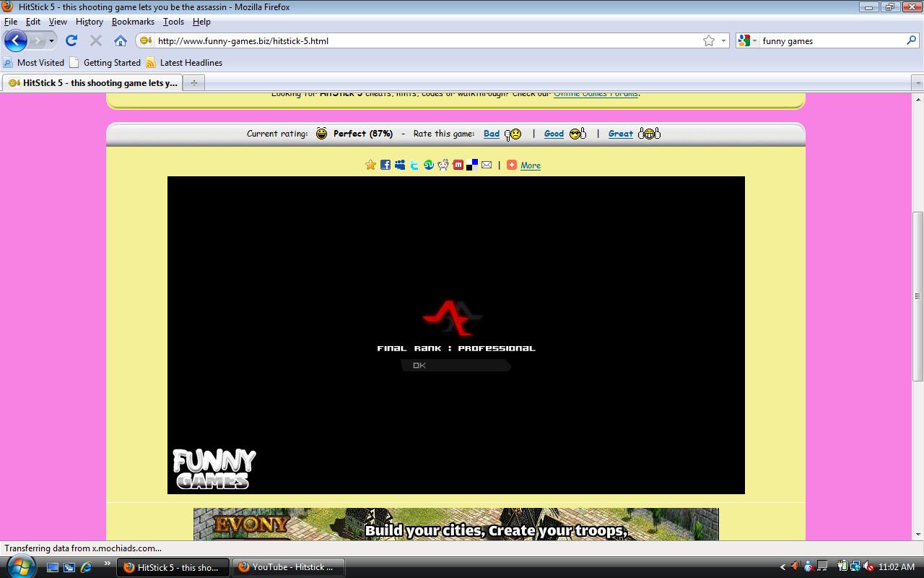Open the back/forward history dropdown arrow
924x578 pixels.
[51, 40]
